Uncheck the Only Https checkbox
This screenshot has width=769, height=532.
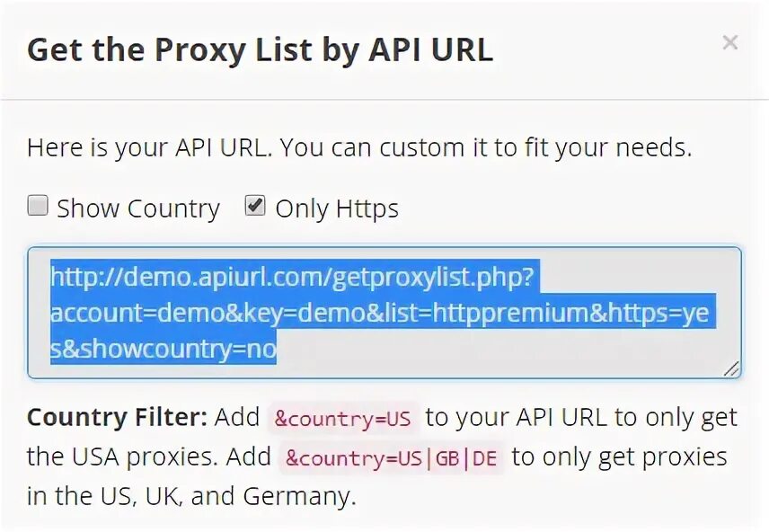[255, 207]
